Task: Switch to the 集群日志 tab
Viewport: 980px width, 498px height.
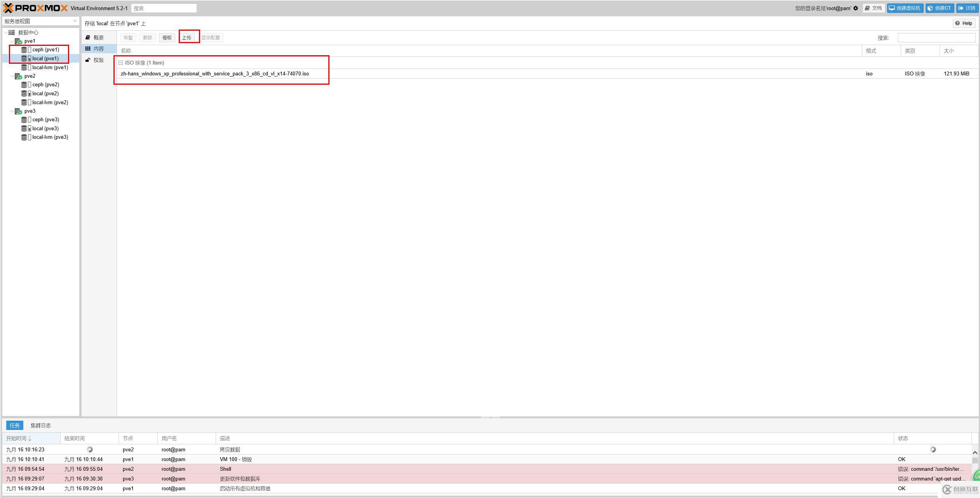Action: (x=41, y=425)
